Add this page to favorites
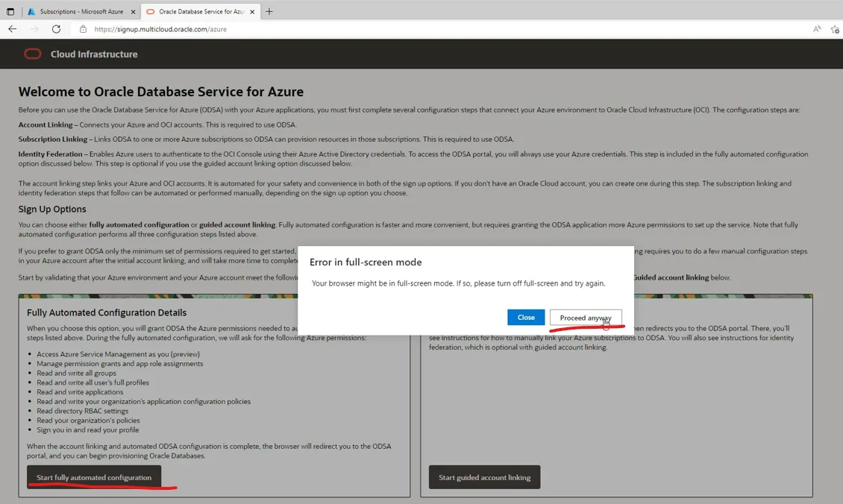This screenshot has height=504, width=843. click(835, 29)
